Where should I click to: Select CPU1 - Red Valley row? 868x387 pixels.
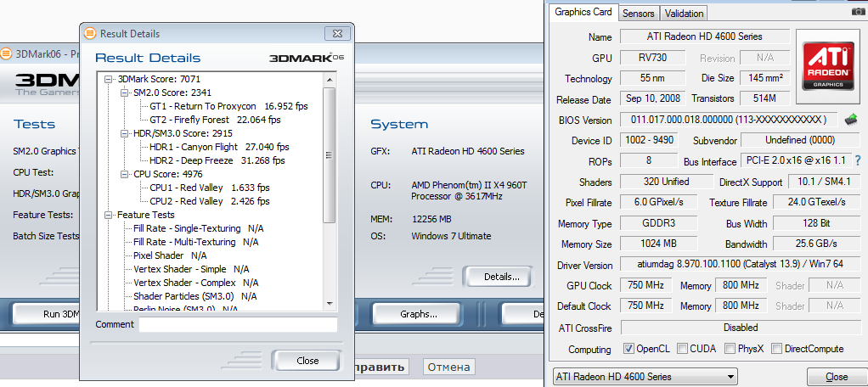[x=210, y=188]
